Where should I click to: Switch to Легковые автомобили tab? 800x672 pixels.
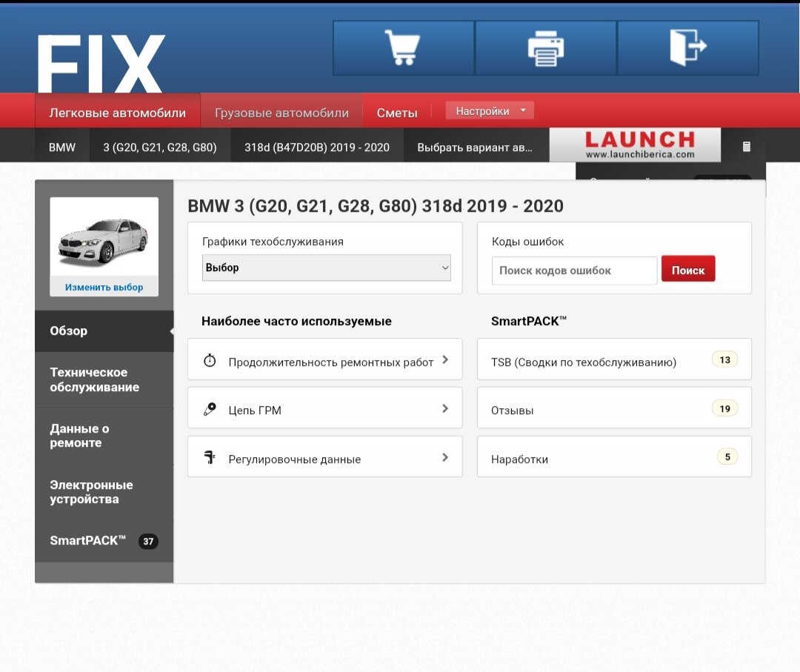click(x=117, y=113)
